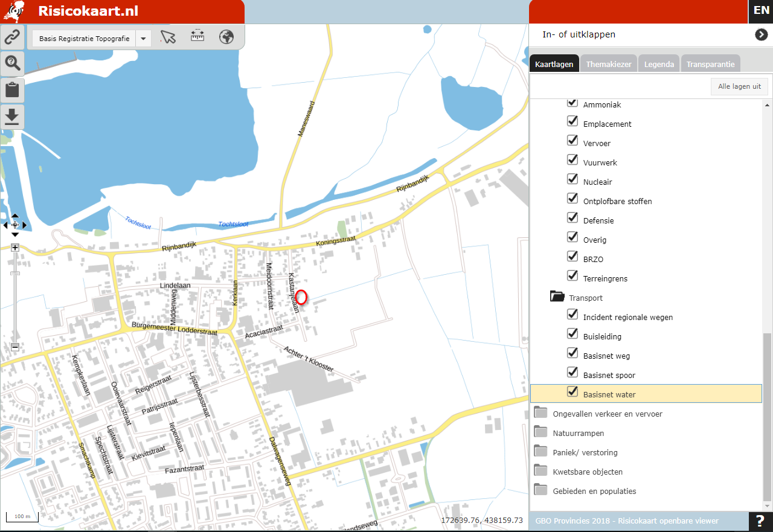Click the download icon
Viewport: 773px width, 532px height.
(x=12, y=117)
